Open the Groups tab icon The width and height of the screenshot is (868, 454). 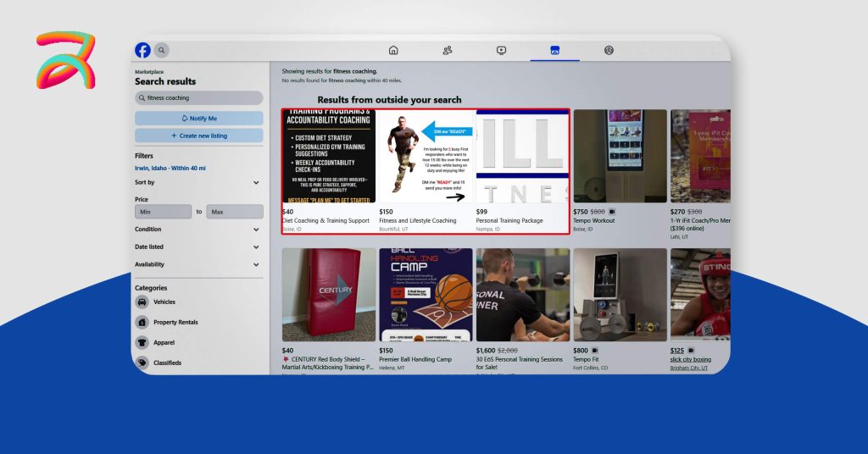coord(609,50)
